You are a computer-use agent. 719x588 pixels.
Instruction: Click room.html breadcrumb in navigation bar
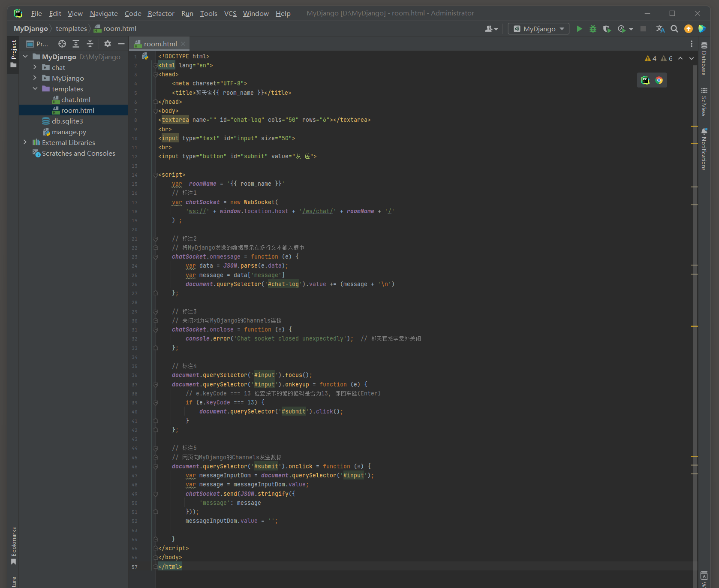pos(115,29)
